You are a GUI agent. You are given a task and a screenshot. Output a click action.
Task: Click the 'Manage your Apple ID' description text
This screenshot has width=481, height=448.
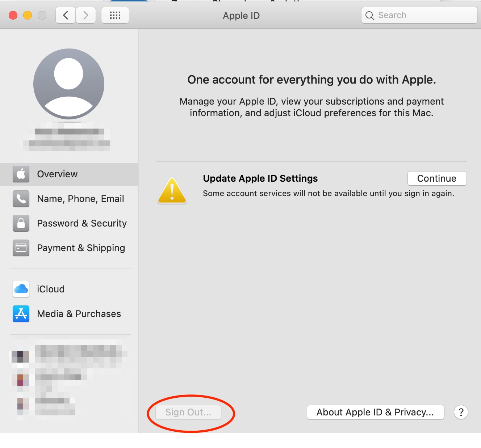[x=312, y=107]
